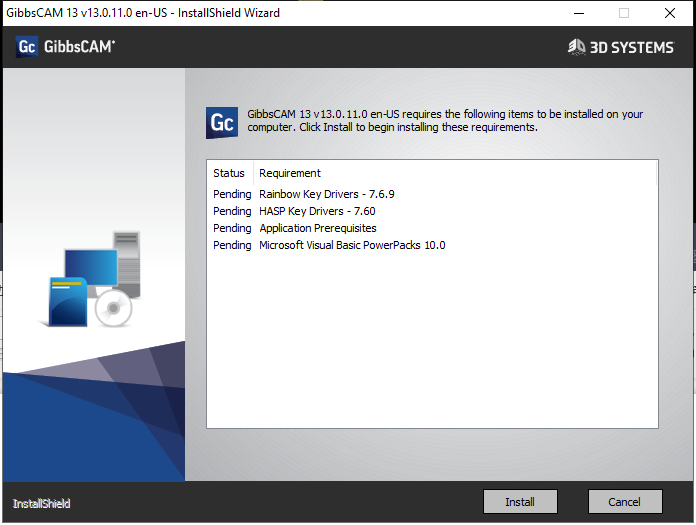Select the Requirement column header
Image resolution: width=696 pixels, height=525 pixels.
pyautogui.click(x=455, y=173)
